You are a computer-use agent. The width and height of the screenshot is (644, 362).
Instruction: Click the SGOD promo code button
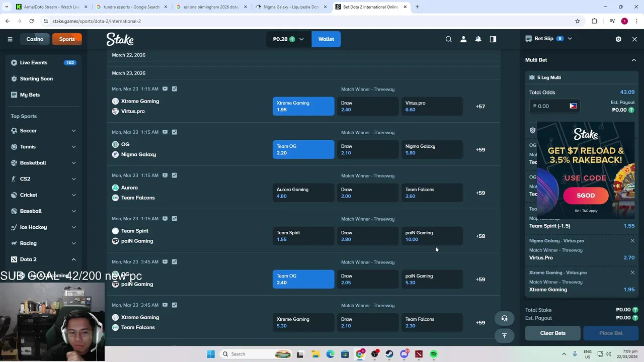pos(586,196)
